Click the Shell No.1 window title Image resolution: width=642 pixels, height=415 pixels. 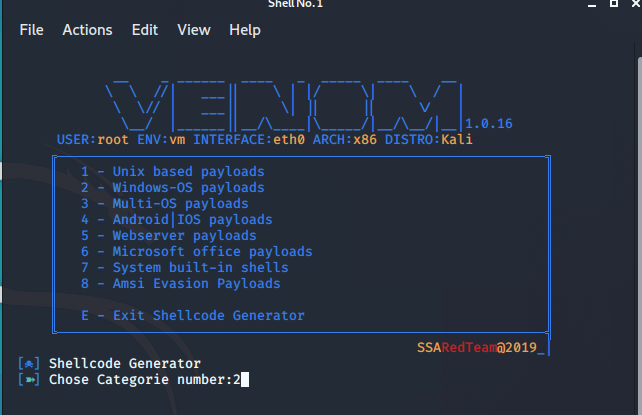295,4
